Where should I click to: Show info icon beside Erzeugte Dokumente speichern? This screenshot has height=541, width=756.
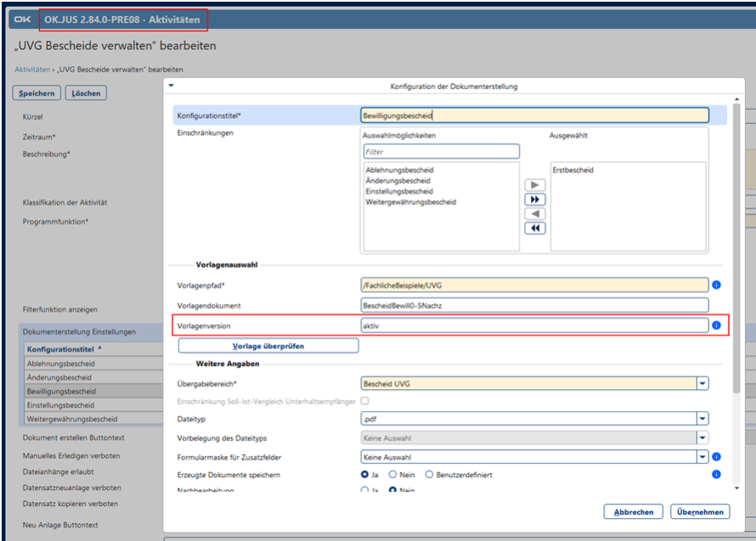click(x=716, y=475)
